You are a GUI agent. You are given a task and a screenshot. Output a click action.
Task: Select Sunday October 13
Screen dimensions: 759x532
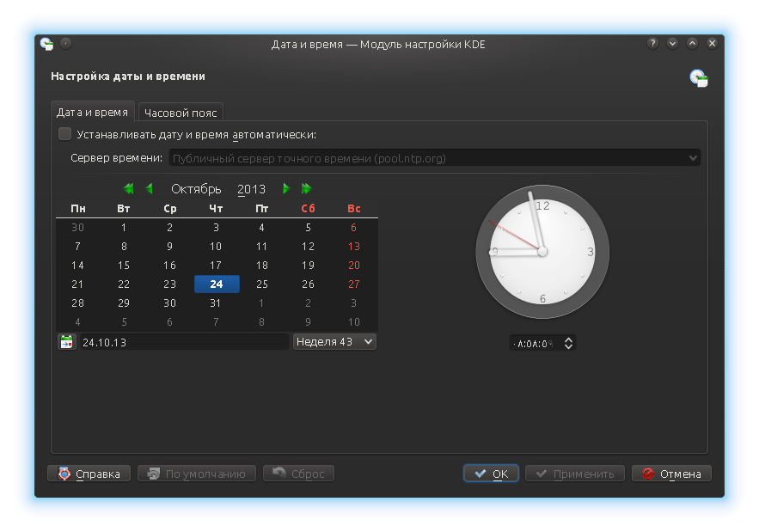(x=354, y=247)
